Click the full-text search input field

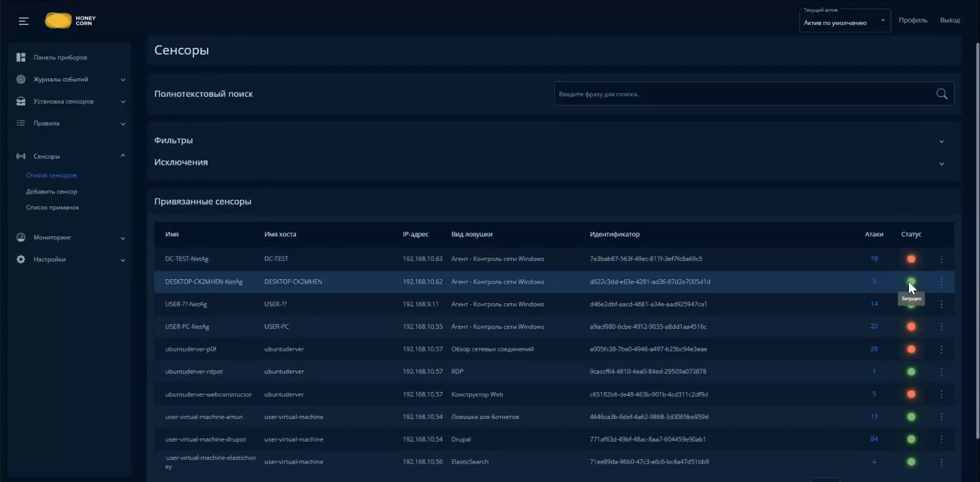tap(754, 94)
